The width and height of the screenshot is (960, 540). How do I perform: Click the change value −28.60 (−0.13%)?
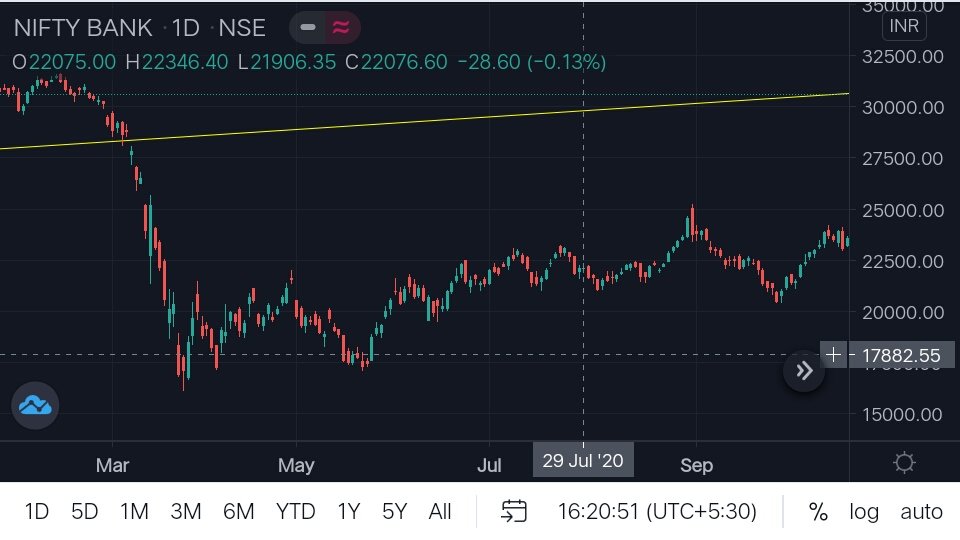[x=531, y=62]
